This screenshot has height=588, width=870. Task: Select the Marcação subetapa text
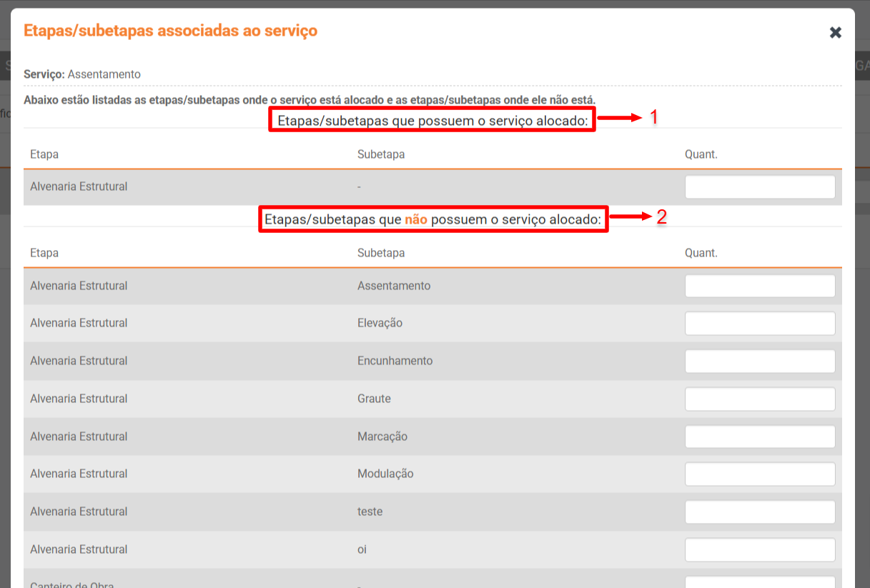[382, 437]
